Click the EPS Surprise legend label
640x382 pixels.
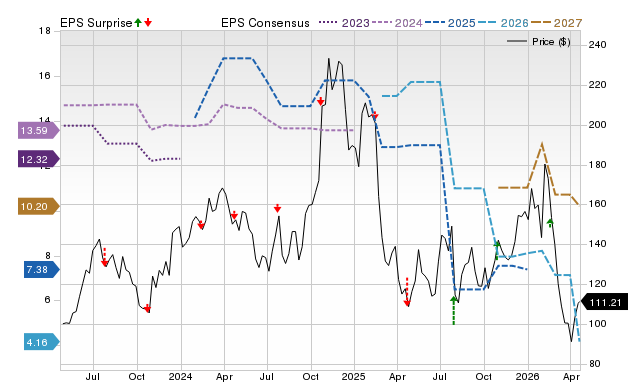click(x=96, y=23)
